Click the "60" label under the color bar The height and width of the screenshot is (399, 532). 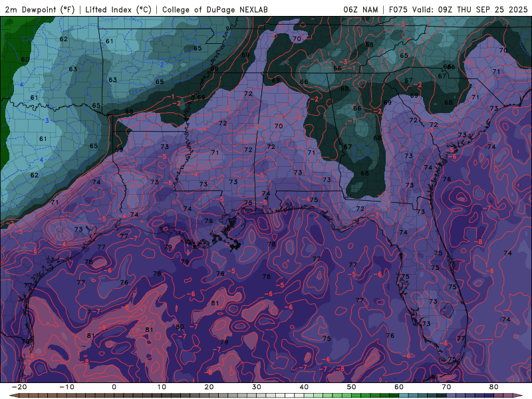coord(399,387)
